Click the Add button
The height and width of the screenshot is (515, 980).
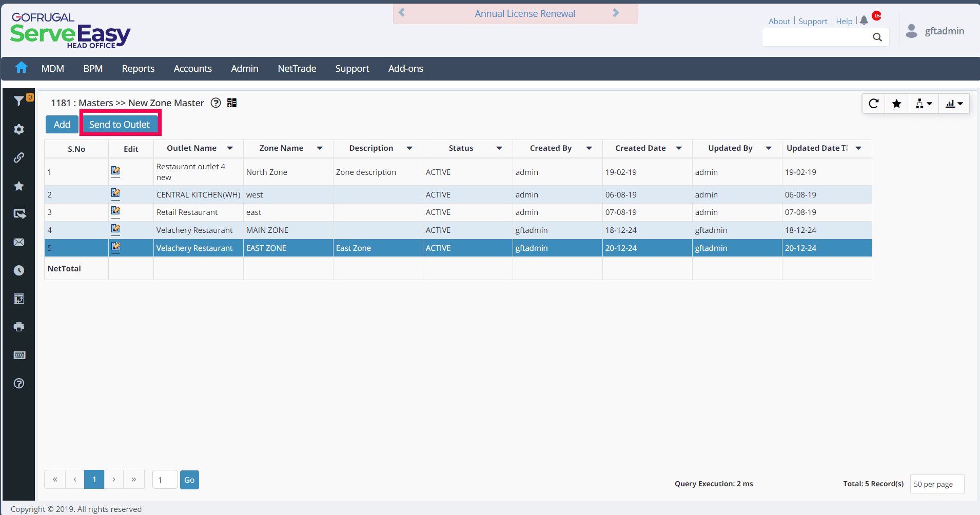62,124
